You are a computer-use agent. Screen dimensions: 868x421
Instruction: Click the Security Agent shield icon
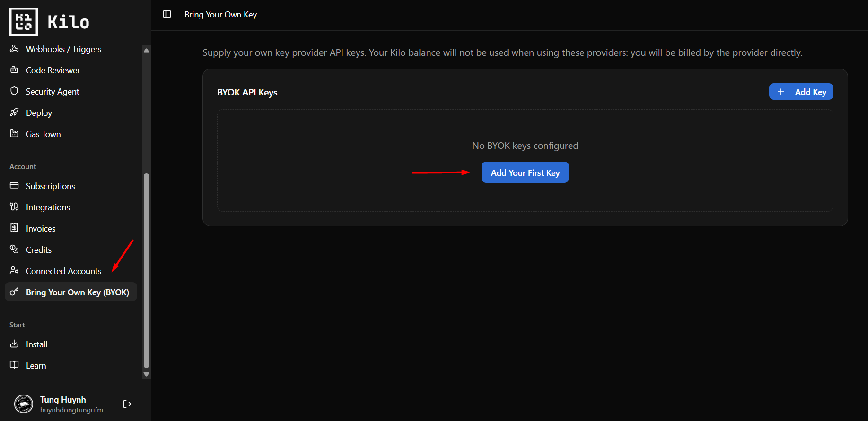pos(14,91)
